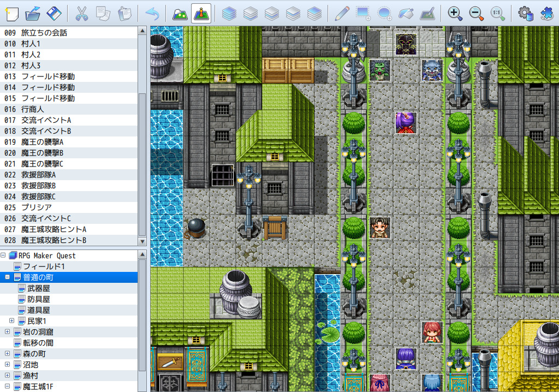Screen dimensions: 559x392
Task: Click the down arrow of the upper list scrollbar
Action: pos(142,241)
